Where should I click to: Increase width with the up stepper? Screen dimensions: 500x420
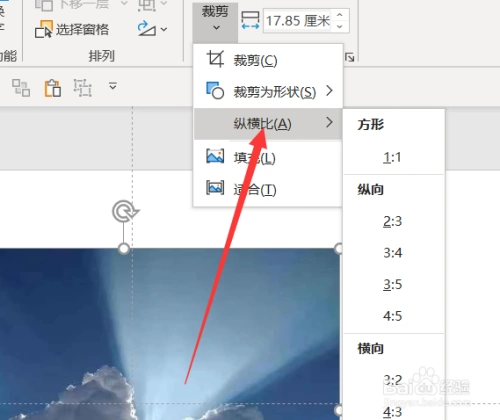click(x=340, y=15)
